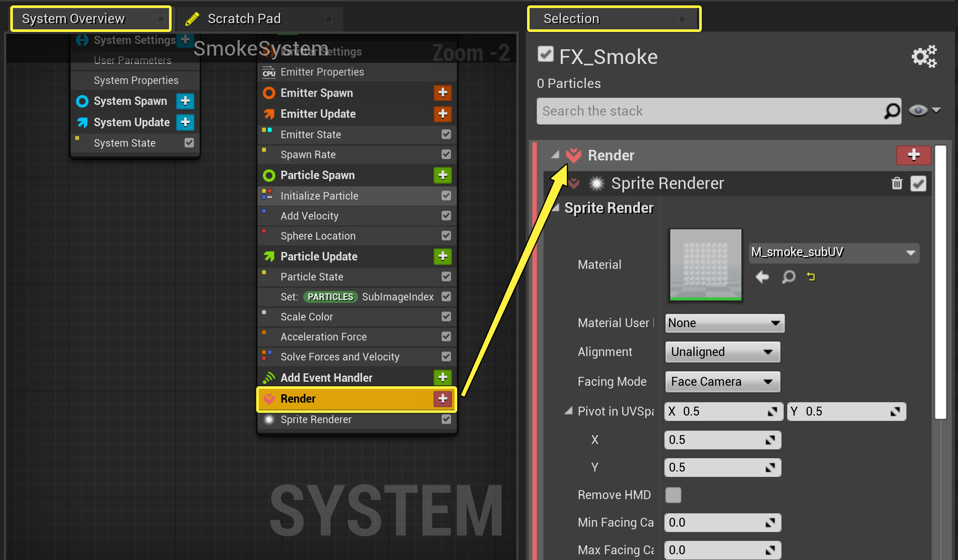Click the search magnifier in the stack search bar
The width and height of the screenshot is (958, 560).
(x=891, y=111)
